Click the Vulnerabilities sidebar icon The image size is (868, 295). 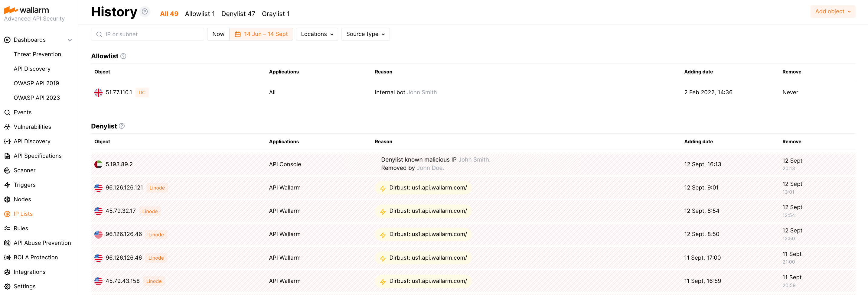click(x=7, y=127)
